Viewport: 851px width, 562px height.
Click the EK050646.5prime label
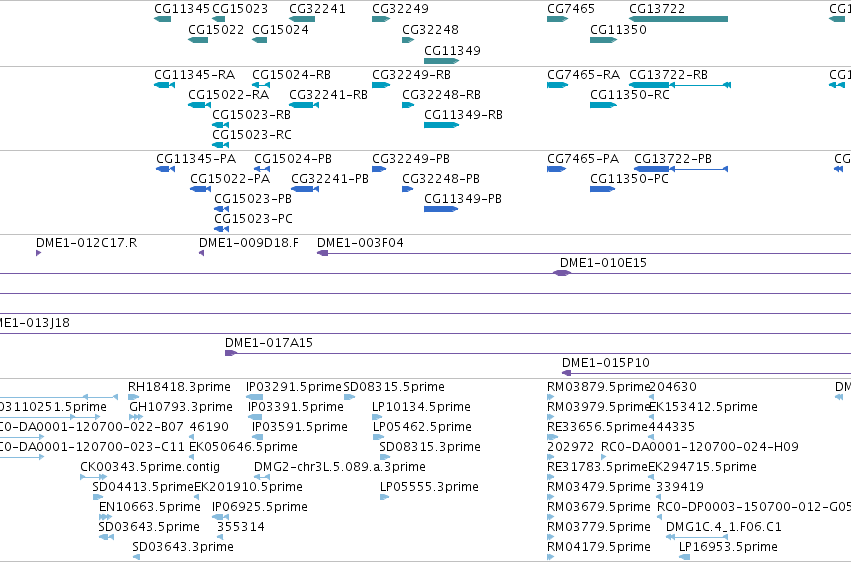(x=243, y=446)
